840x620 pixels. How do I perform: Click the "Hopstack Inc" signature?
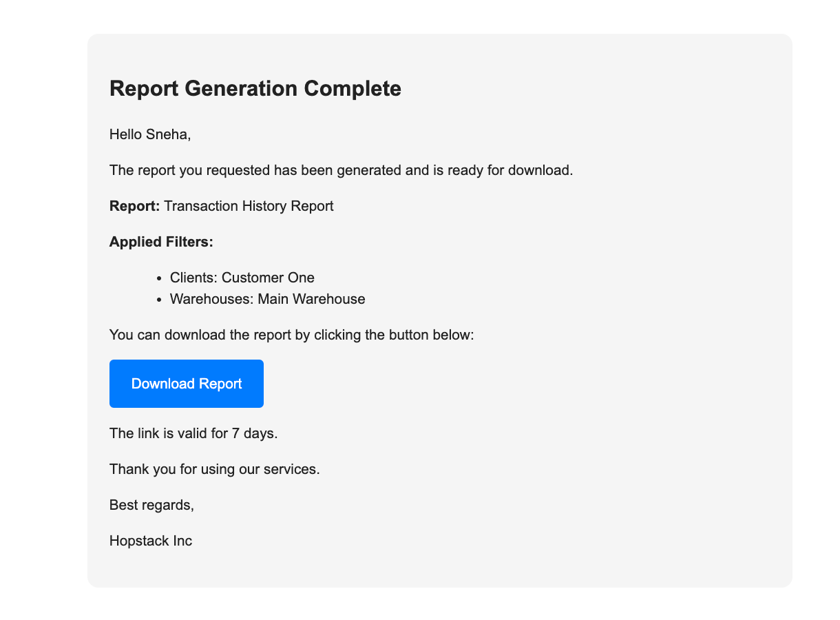(150, 541)
